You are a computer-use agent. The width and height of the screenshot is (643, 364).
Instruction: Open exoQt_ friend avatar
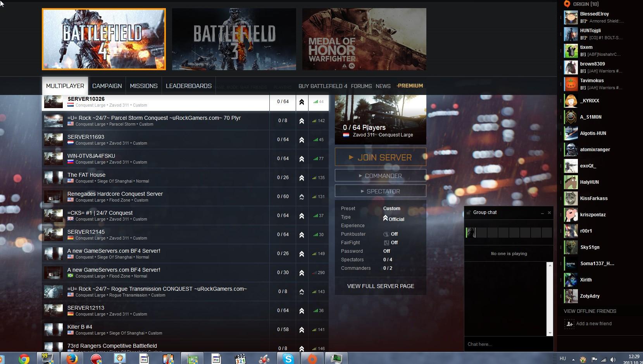571,166
